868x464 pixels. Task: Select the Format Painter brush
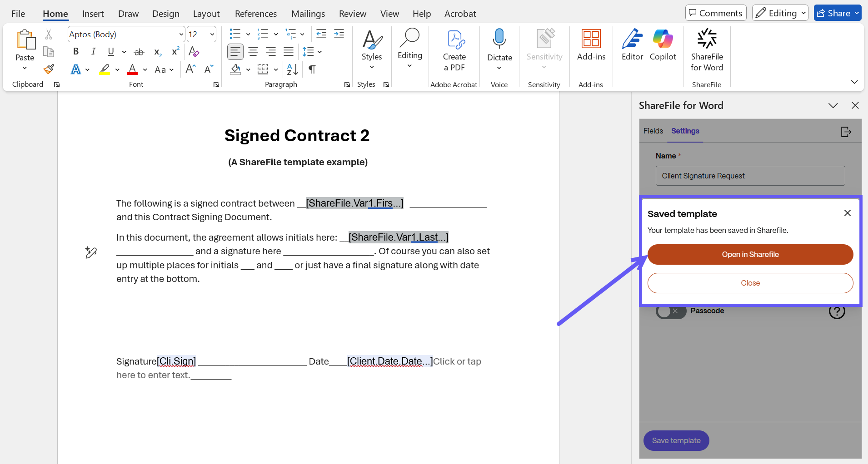point(49,69)
